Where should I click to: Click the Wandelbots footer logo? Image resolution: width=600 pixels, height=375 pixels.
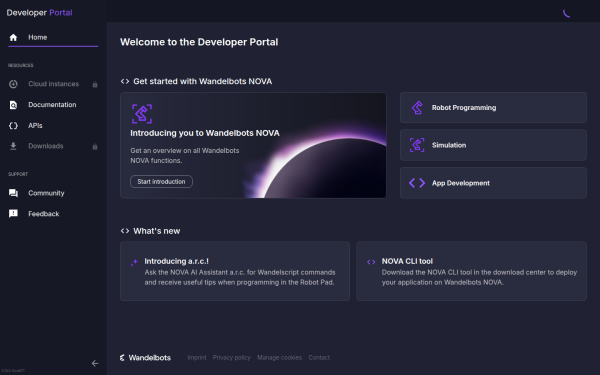click(x=145, y=358)
